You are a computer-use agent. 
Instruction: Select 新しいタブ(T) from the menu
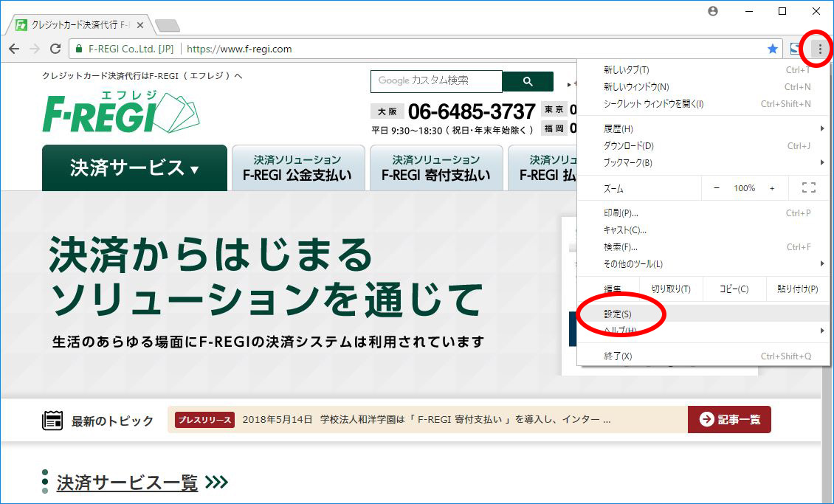[x=703, y=69]
